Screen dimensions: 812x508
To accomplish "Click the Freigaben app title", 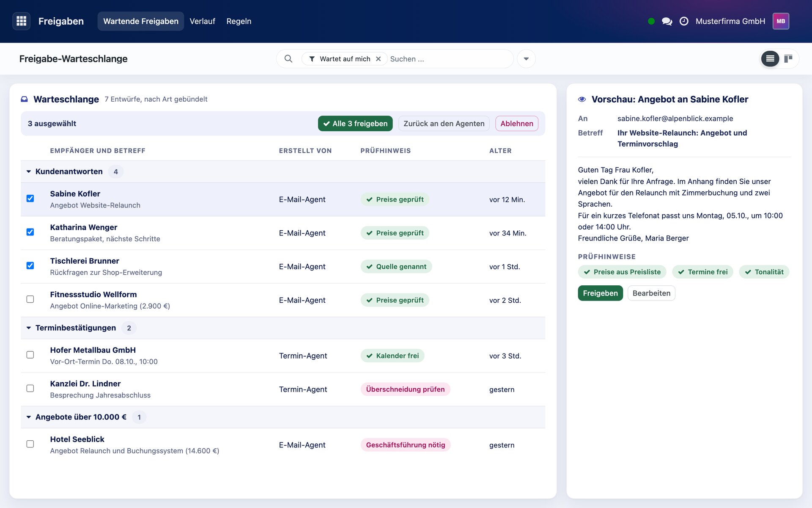I will (x=61, y=21).
